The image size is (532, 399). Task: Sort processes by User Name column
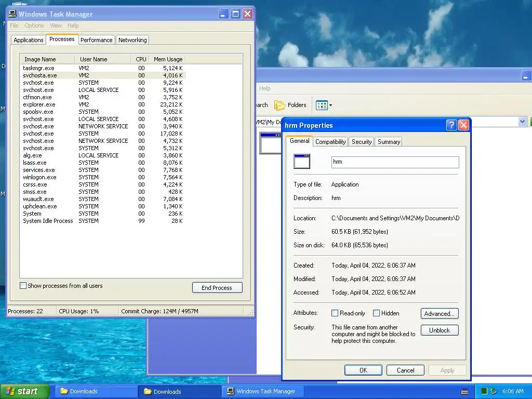pos(103,59)
